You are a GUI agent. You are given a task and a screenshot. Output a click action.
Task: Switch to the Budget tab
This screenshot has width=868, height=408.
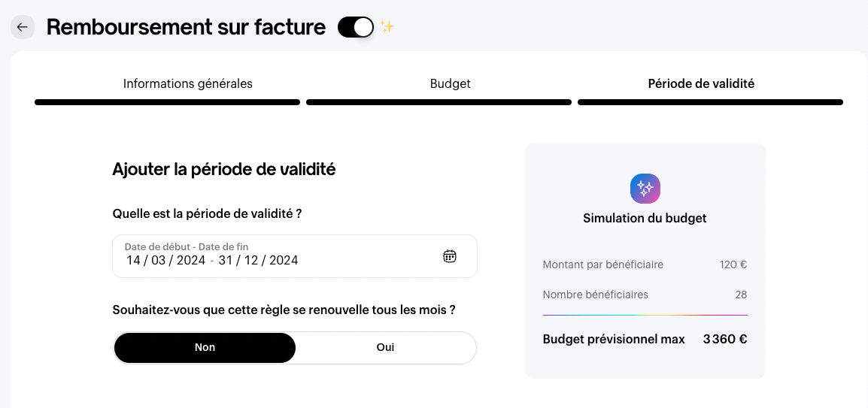[450, 83]
